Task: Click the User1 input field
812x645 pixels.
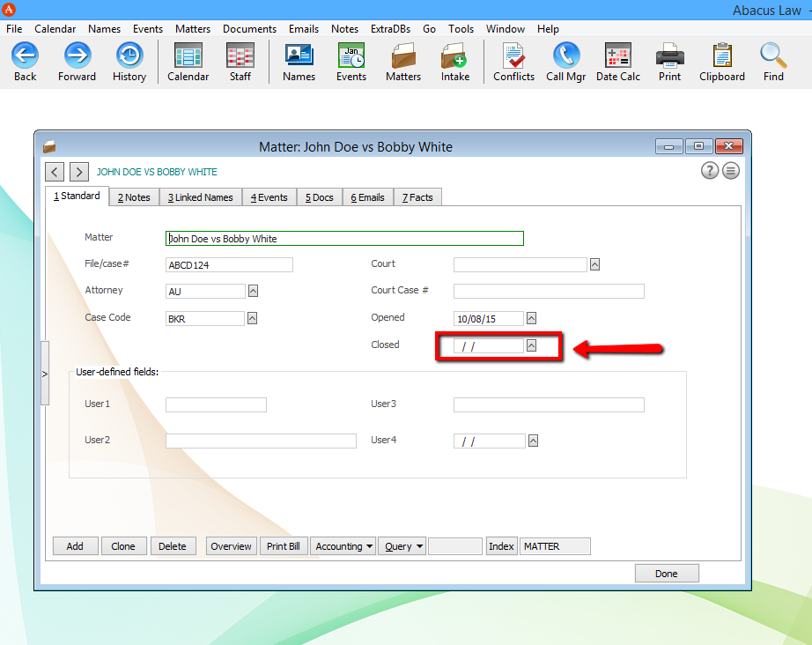Action: pyautogui.click(x=216, y=404)
